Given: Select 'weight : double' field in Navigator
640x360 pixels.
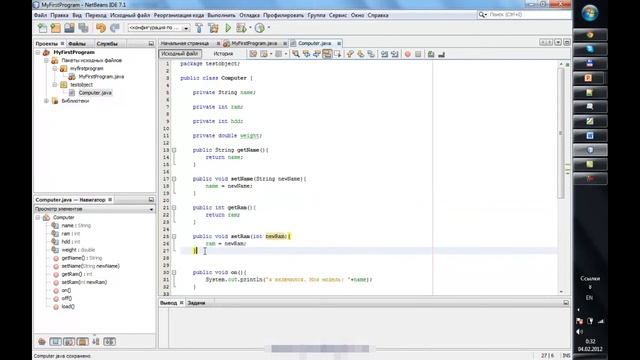Looking at the screenshot, I should 78,250.
